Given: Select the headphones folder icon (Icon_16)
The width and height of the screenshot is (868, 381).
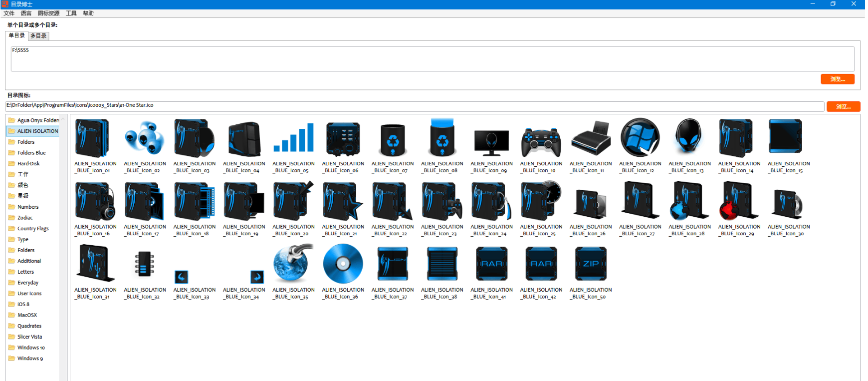Looking at the screenshot, I should click(x=95, y=201).
